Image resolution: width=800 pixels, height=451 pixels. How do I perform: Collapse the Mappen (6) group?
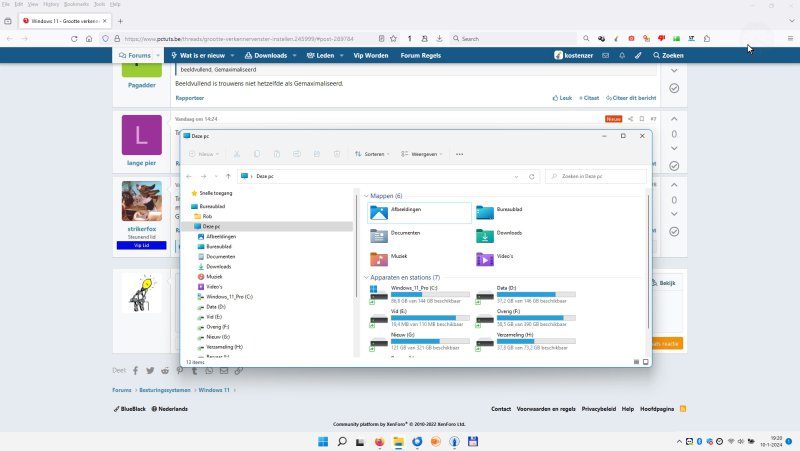point(366,196)
